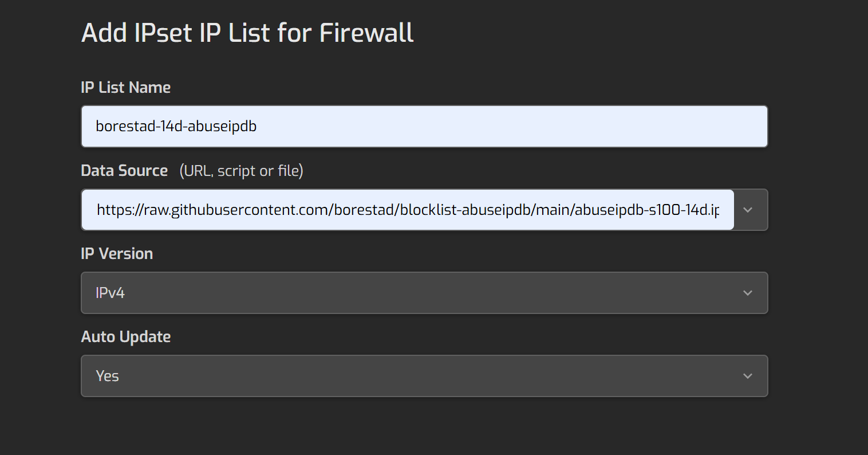Screen dimensions: 868x455
Task: Click the 'Add IPset IP List for Firewall' heading
Action: coord(247,33)
